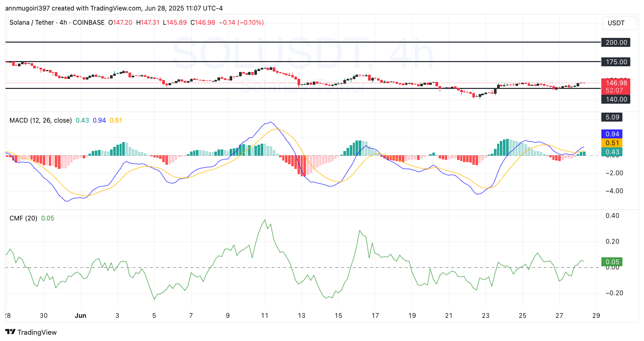Click the TradingView logo icon
This screenshot has width=644, height=341.
click(x=11, y=332)
